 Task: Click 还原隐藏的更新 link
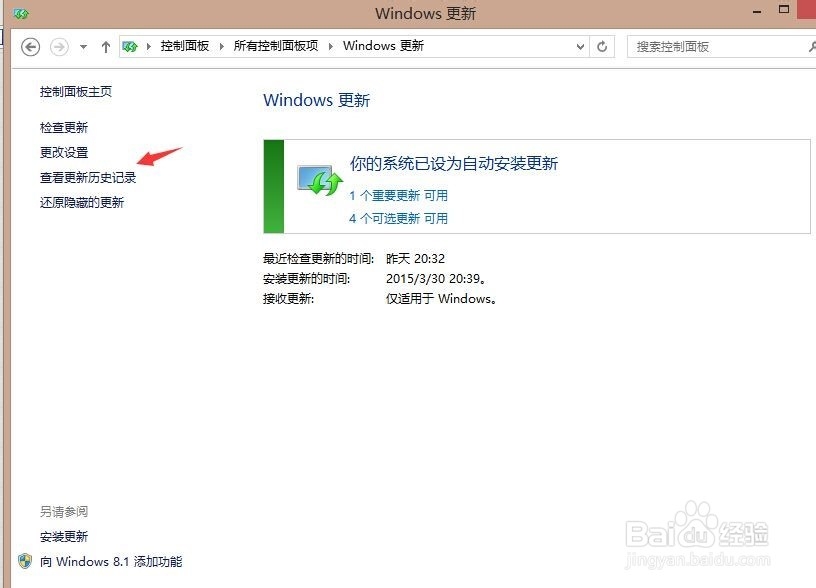[x=82, y=202]
